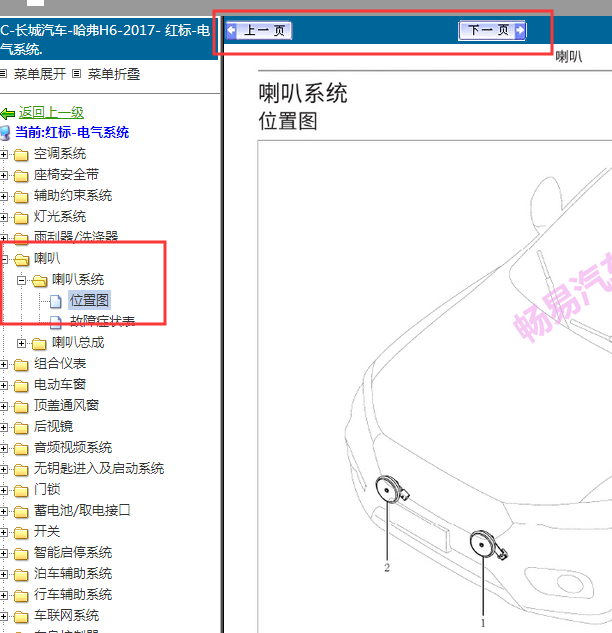This screenshot has width=612, height=633.
Task: Click the 喇叭系统 page heading
Action: [303, 93]
